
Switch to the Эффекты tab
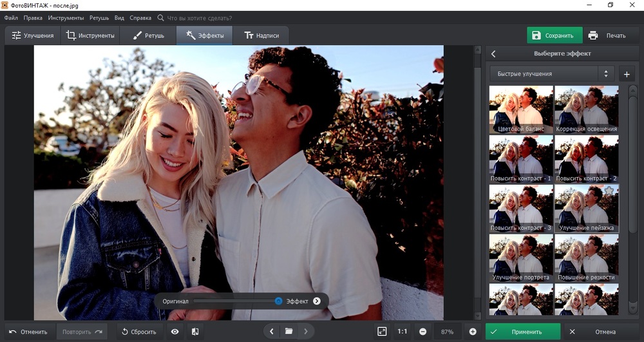[x=205, y=35]
